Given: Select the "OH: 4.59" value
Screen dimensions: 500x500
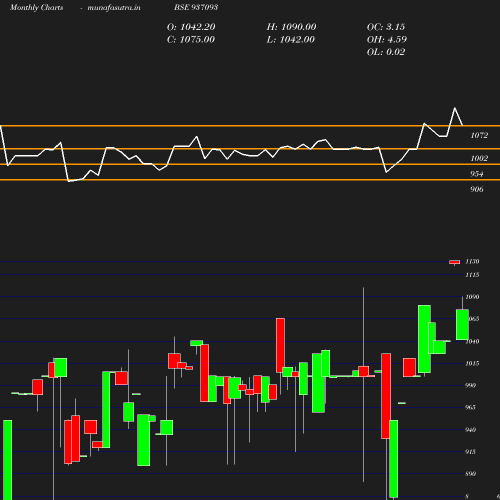Looking at the screenshot, I should (387, 39).
